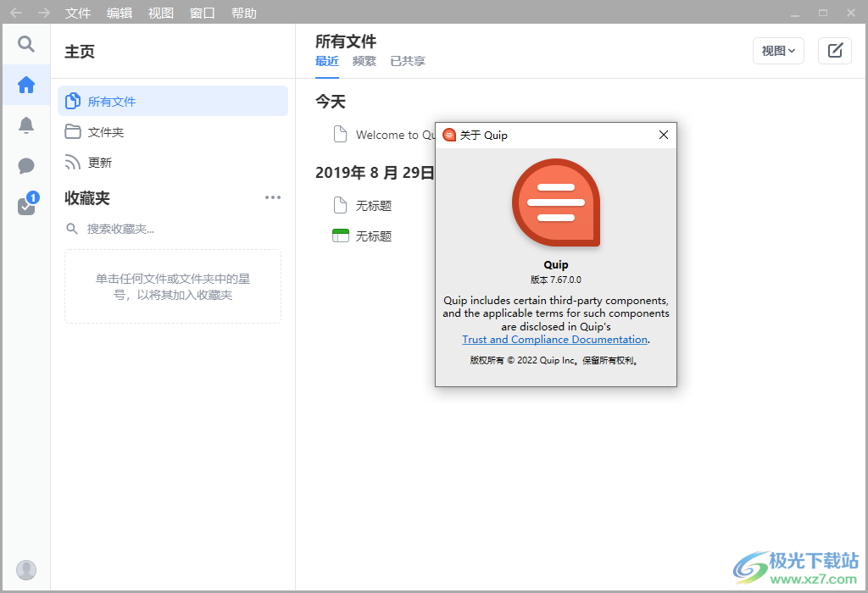Open the 无标题 document
Image resolution: width=868 pixels, height=593 pixels.
coord(374,206)
